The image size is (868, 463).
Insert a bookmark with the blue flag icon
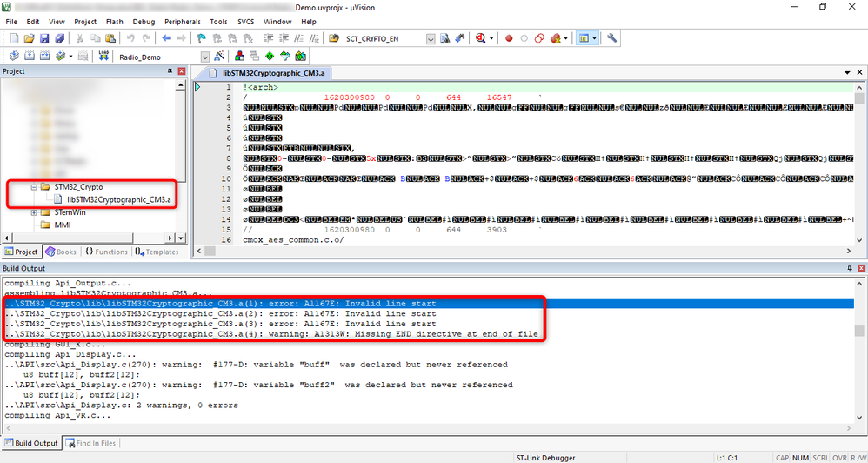[x=202, y=39]
